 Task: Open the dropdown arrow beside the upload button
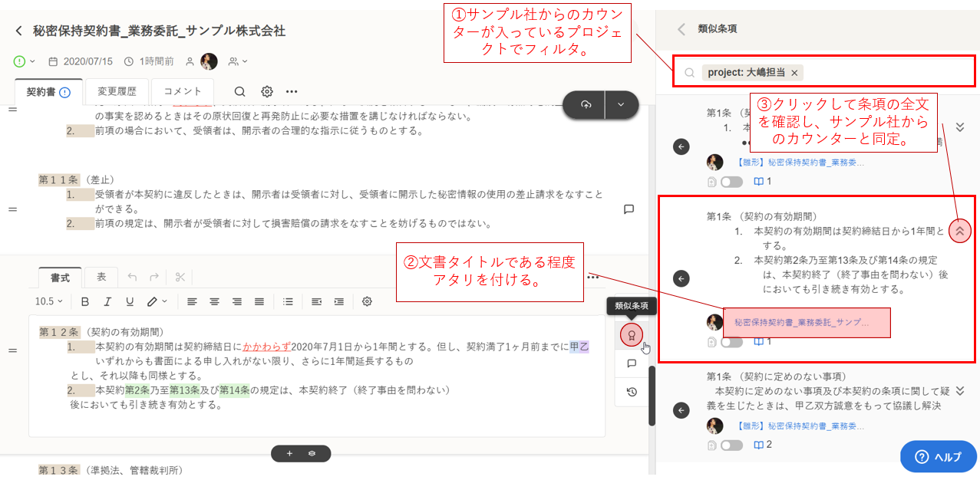pyautogui.click(x=621, y=104)
